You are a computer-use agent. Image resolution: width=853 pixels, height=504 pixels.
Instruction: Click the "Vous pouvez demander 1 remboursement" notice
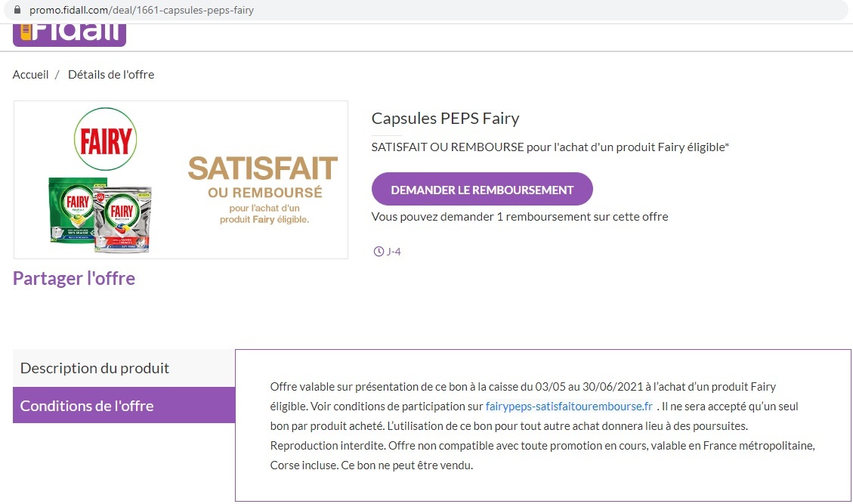click(520, 217)
